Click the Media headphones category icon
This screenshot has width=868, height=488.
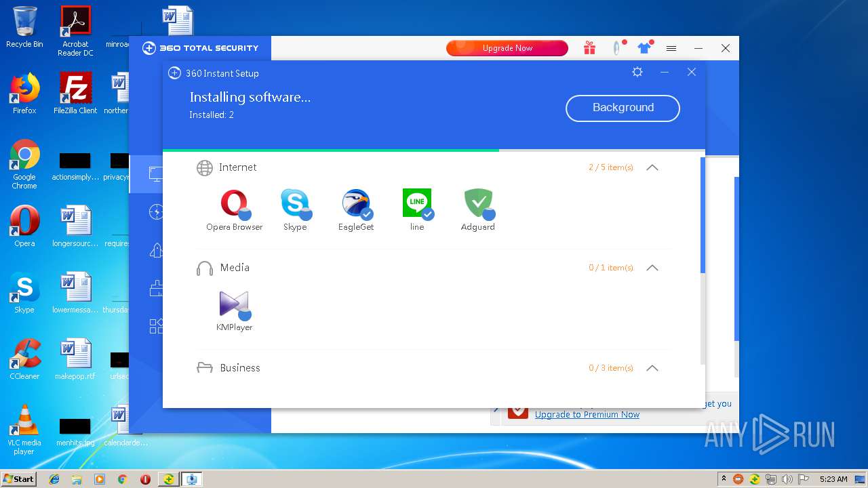(204, 268)
